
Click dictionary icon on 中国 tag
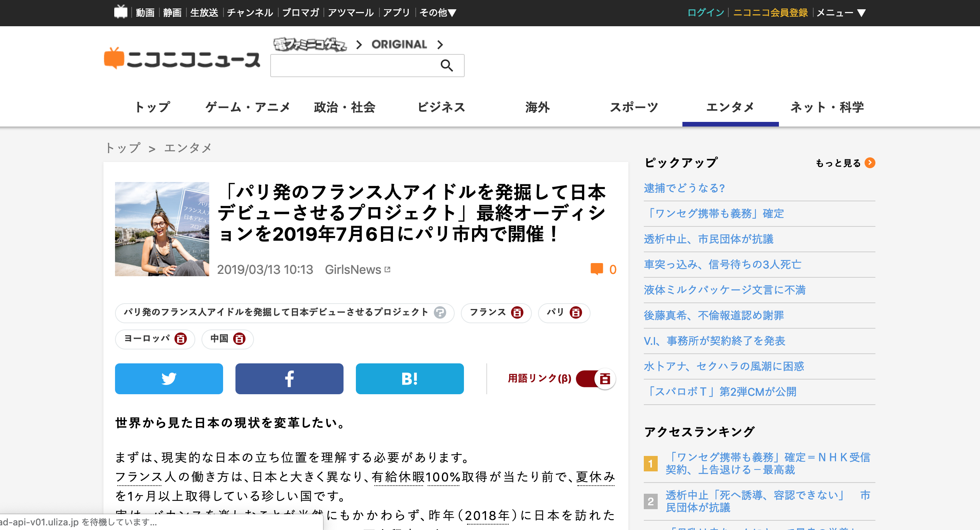[x=239, y=339]
